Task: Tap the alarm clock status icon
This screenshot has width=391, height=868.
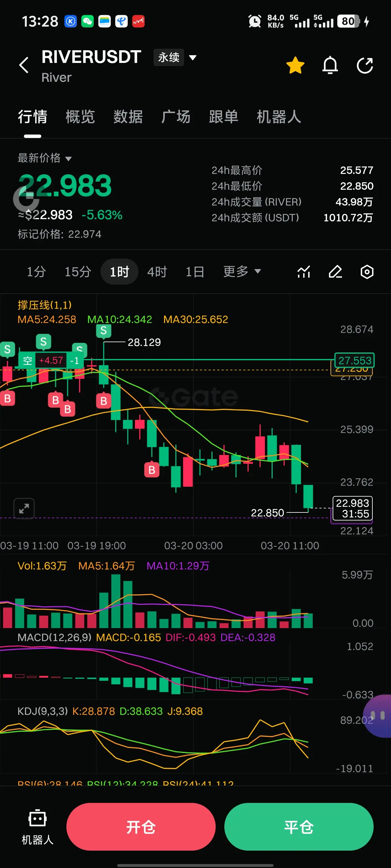Action: (x=255, y=21)
